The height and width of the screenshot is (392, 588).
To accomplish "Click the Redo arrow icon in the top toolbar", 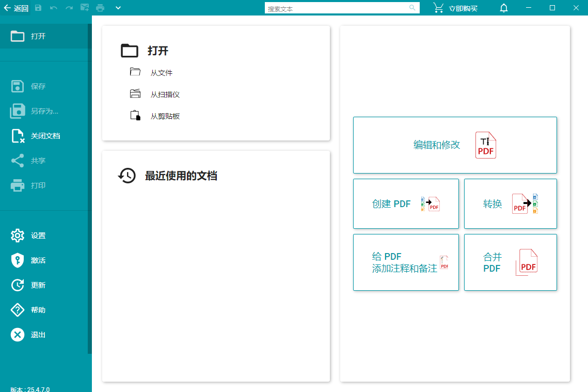I will pos(69,8).
